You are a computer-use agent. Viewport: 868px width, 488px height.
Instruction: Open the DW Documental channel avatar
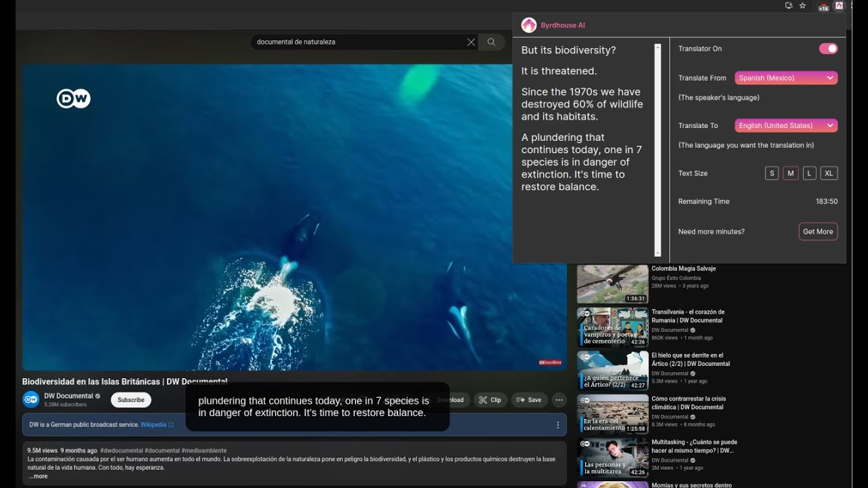click(x=31, y=399)
